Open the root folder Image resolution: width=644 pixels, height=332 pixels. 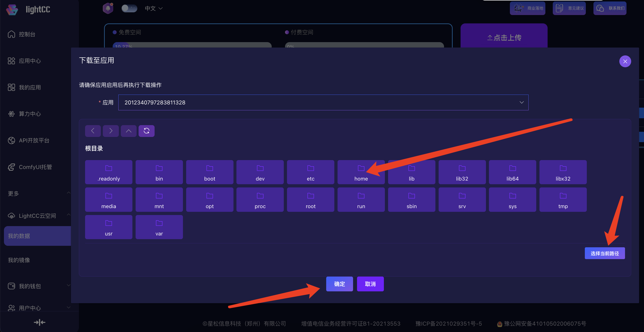click(x=310, y=200)
